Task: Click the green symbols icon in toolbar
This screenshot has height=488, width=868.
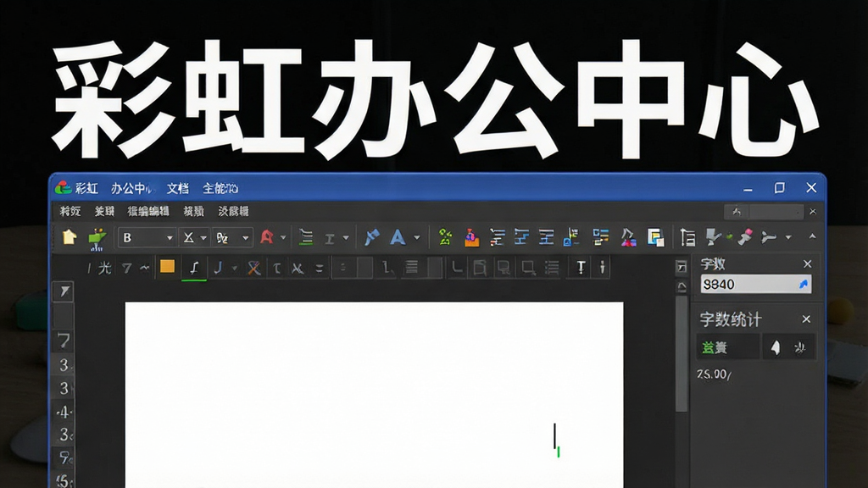Action: pos(445,237)
